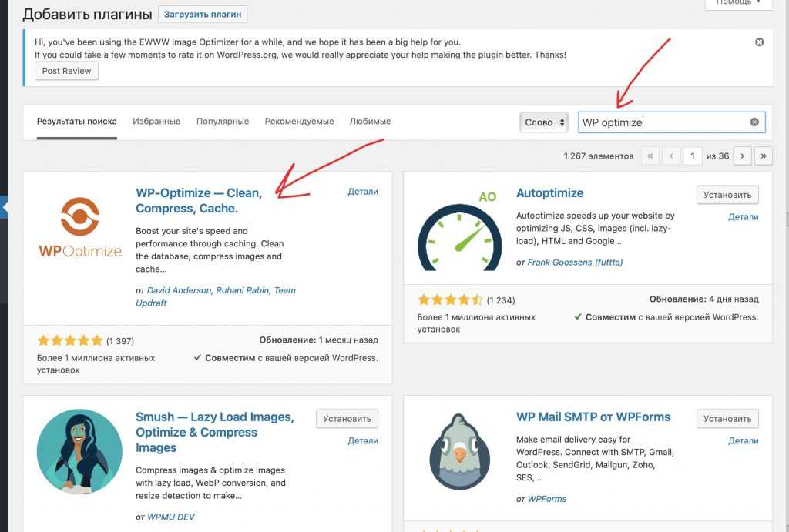This screenshot has height=532, width=789.
Task: Open the Слово search type dropdown
Action: 546,122
